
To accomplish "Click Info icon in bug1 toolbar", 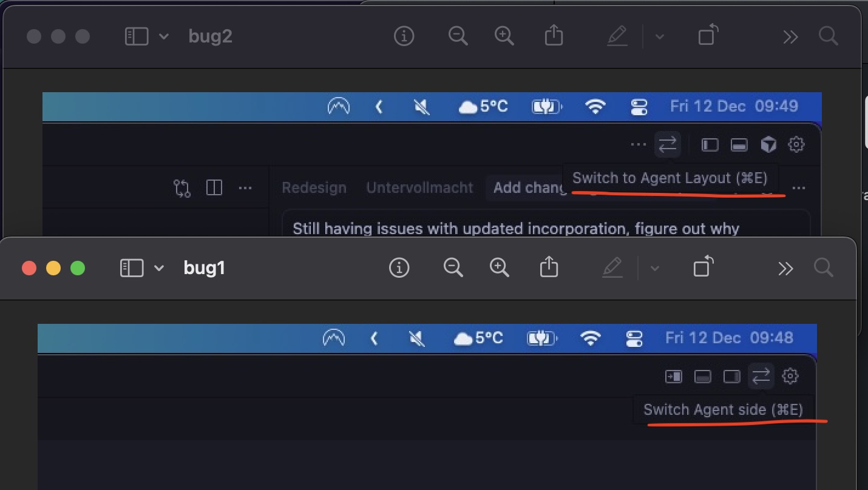I will tap(399, 267).
